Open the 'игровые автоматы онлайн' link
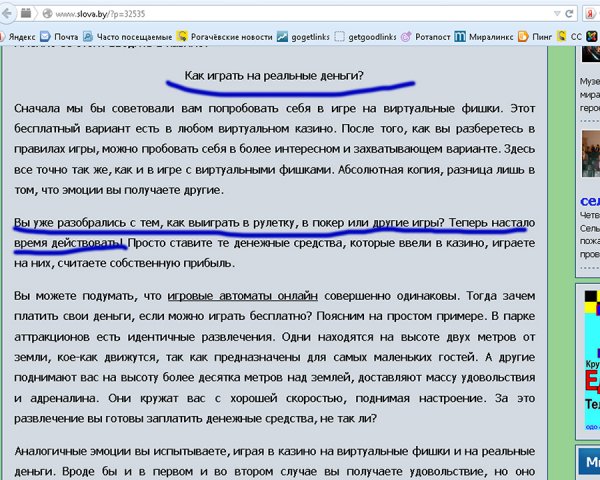Image resolution: width=600 pixels, height=480 pixels. click(x=243, y=296)
